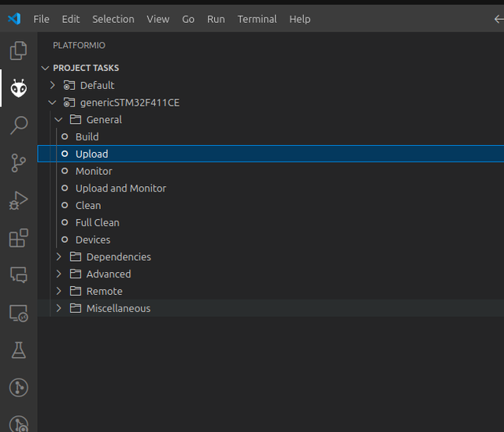Open the Search view in activity bar
504x432 pixels.
pyautogui.click(x=19, y=125)
